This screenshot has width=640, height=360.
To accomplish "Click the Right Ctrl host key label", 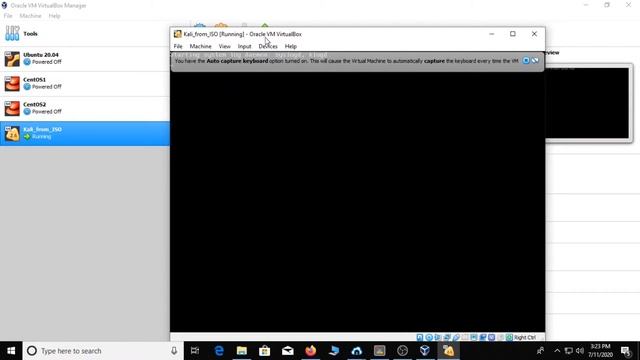I will tap(525, 337).
